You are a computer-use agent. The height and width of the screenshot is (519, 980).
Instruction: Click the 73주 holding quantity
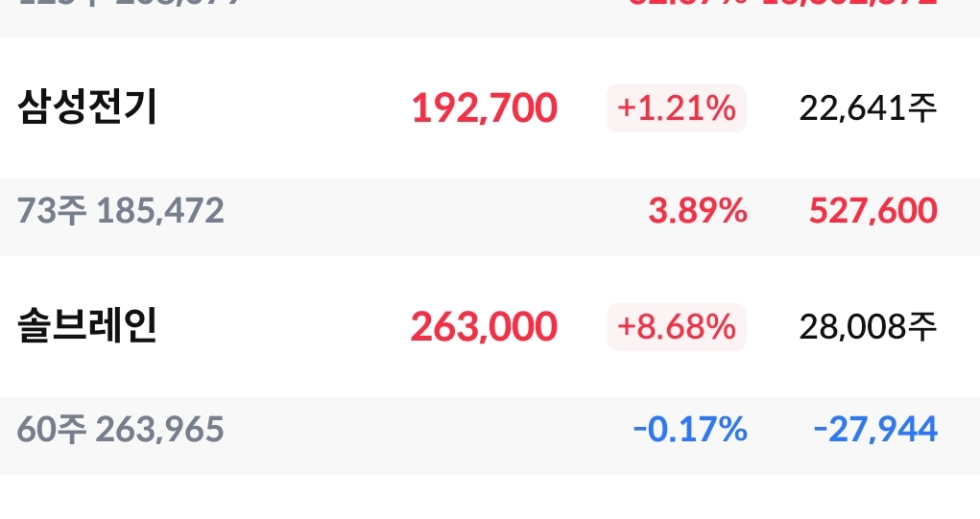coord(51,210)
